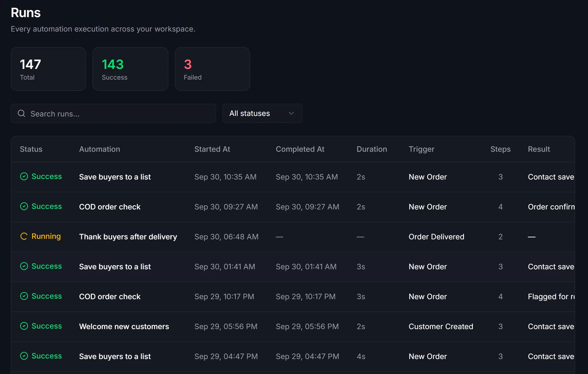Click the success check icon for 10:35 AM run
588x374 pixels.
pos(24,177)
